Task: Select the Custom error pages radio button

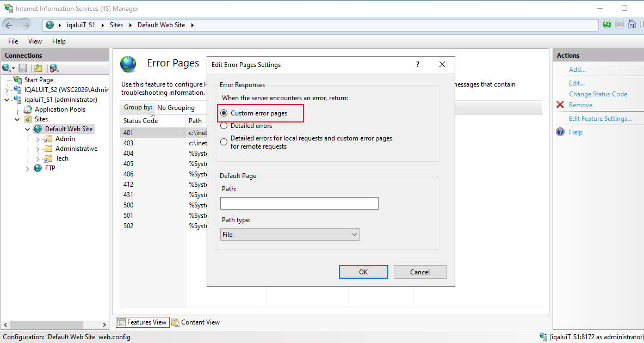Action: coord(224,113)
